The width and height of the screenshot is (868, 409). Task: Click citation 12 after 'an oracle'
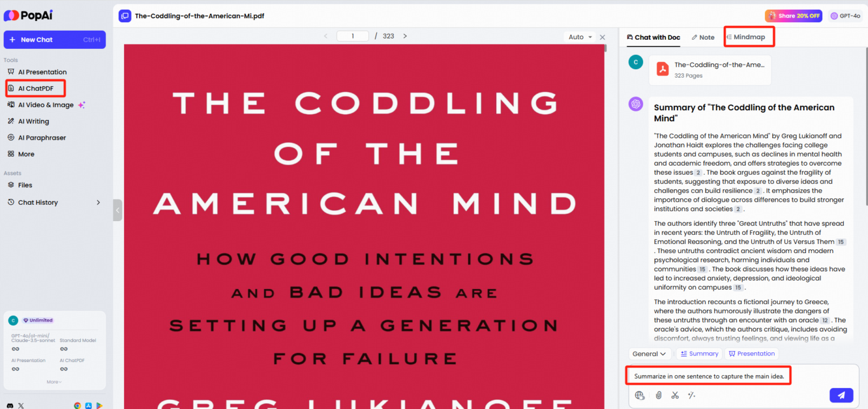[825, 320]
